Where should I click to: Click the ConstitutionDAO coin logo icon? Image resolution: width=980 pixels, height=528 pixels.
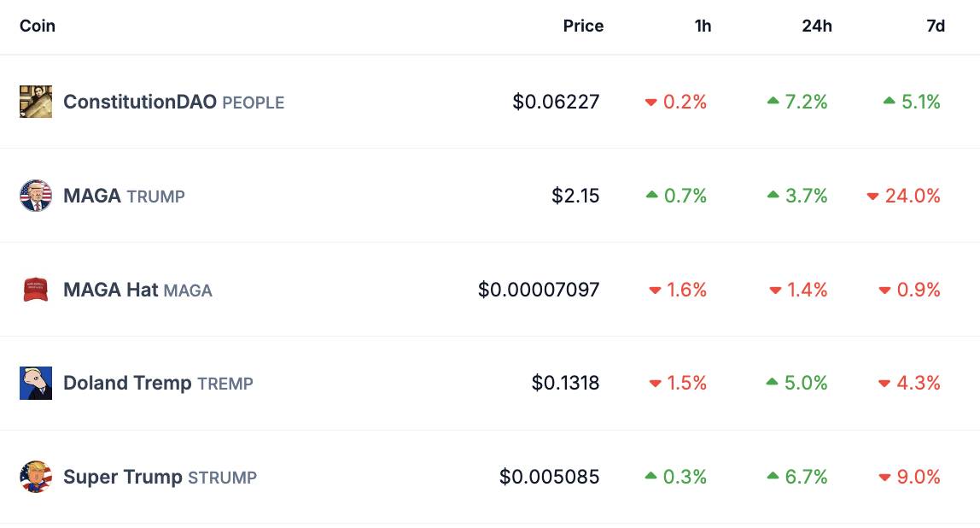click(36, 102)
